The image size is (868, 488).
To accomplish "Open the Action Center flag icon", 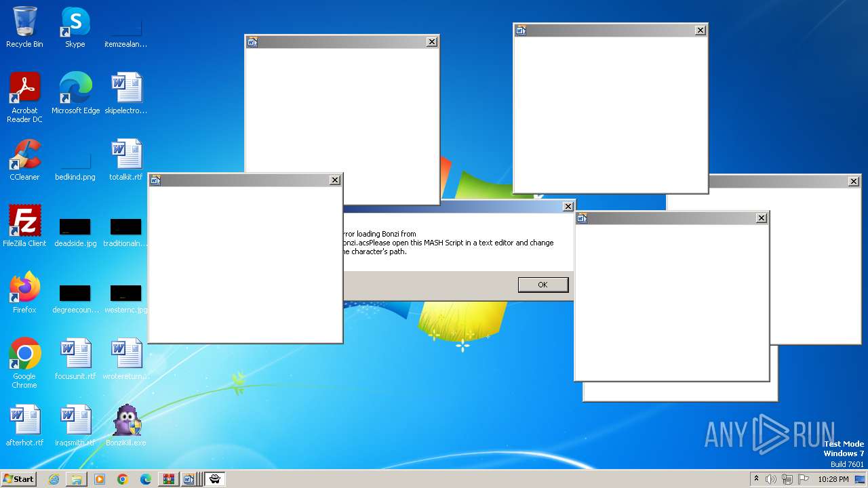I will tap(804, 479).
